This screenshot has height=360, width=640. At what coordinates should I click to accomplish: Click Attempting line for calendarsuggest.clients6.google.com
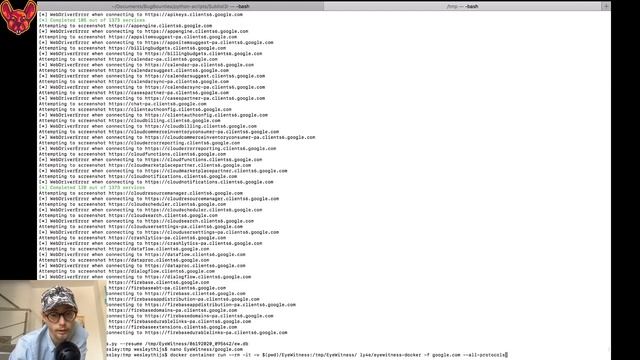134,70
